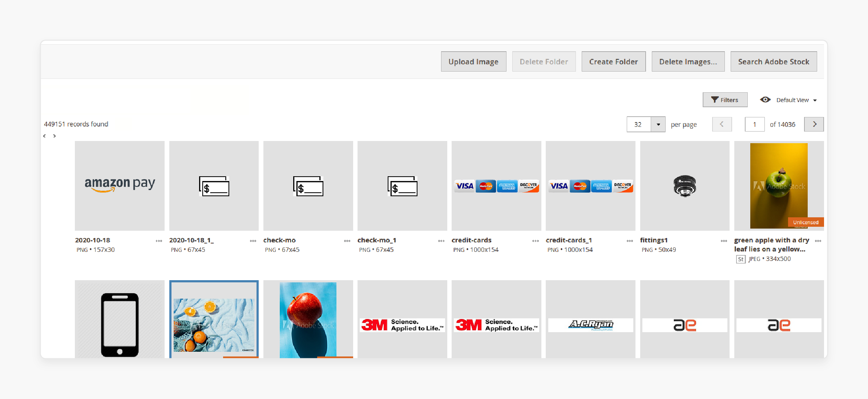Screen dimensions: 868x399
Task: Open actions menu for credit-cards_1 image
Action: point(630,241)
